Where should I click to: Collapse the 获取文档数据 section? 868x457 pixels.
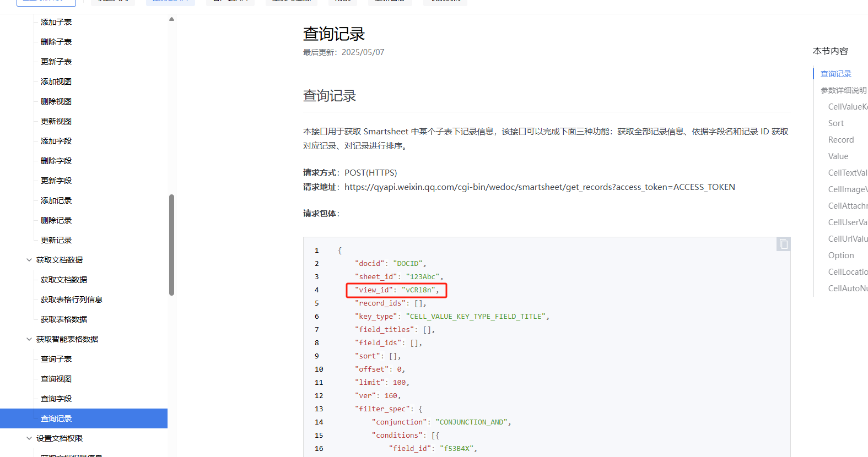(29, 260)
